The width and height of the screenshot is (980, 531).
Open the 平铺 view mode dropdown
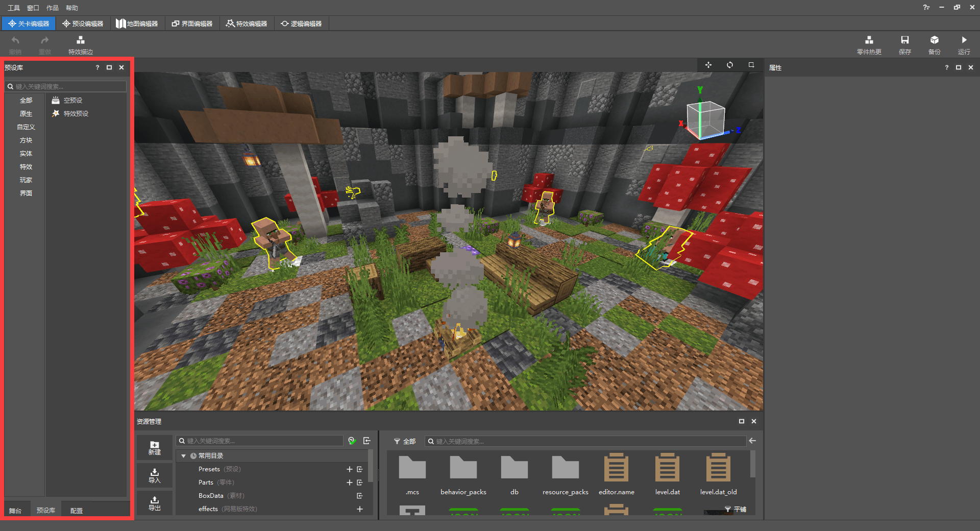pyautogui.click(x=736, y=509)
